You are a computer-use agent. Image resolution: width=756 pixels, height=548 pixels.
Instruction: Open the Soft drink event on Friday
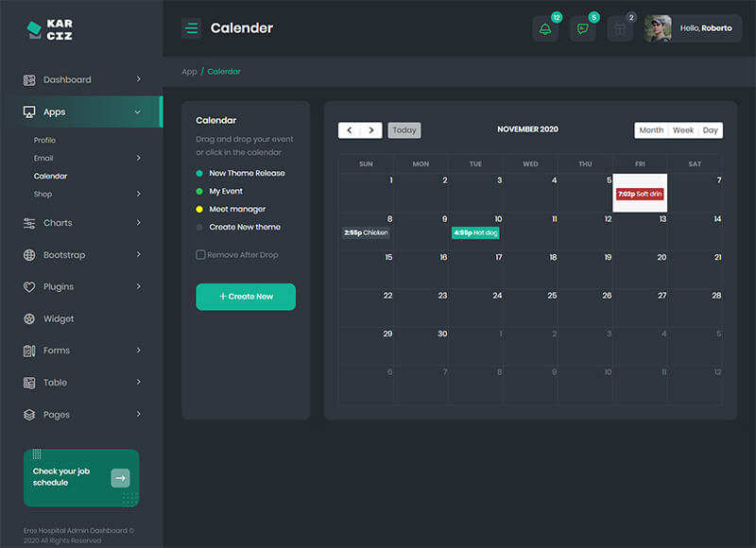(x=640, y=194)
